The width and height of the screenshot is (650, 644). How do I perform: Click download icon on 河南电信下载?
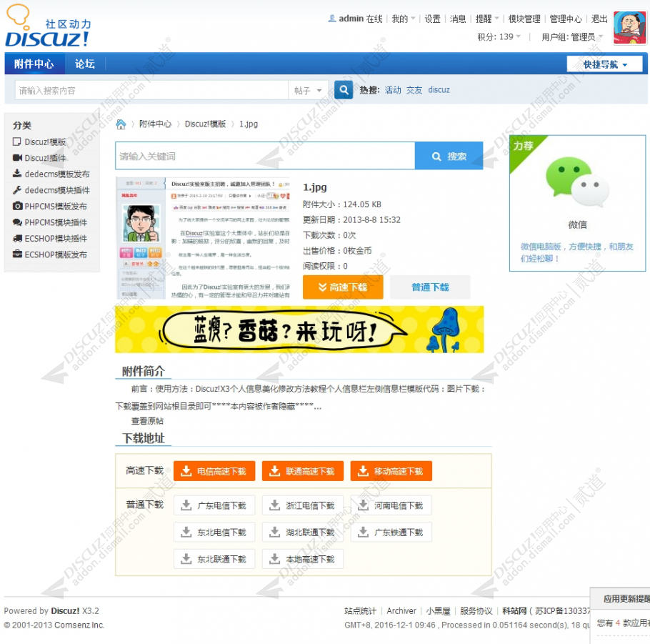click(x=363, y=505)
